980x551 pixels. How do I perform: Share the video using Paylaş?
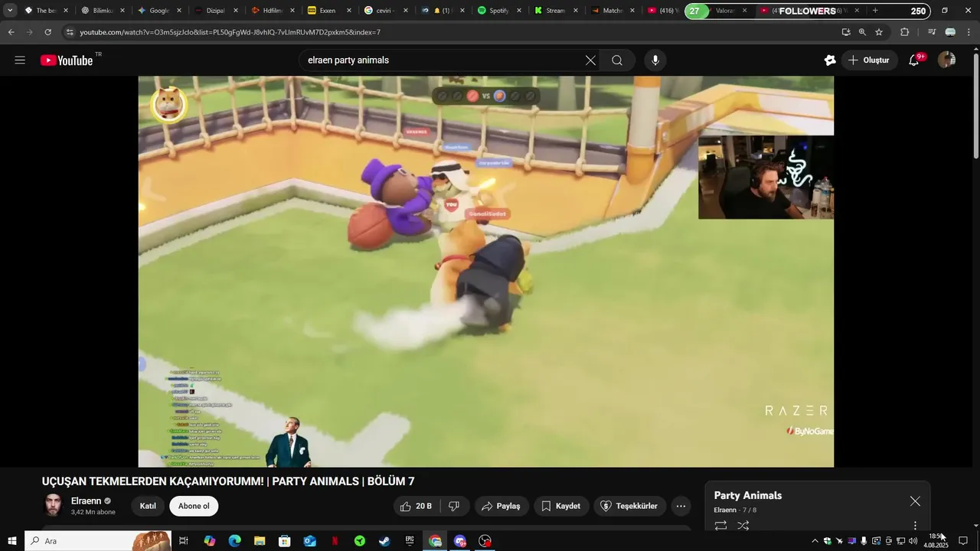[x=501, y=506]
